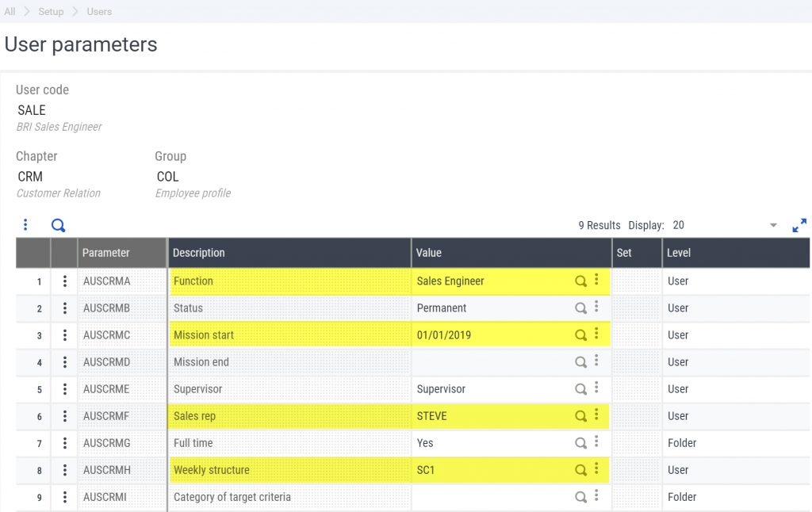This screenshot has width=812, height=512.
Task: Open row menu for row 5 AUSCRME
Action: (64, 389)
